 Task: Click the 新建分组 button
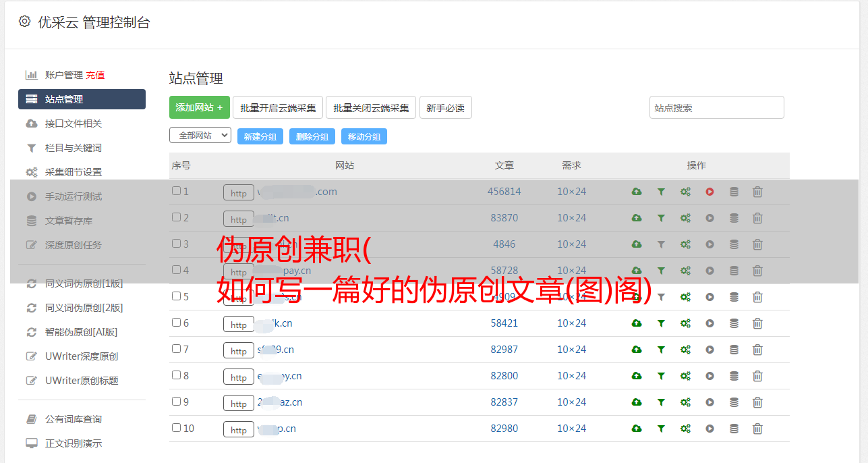point(260,136)
